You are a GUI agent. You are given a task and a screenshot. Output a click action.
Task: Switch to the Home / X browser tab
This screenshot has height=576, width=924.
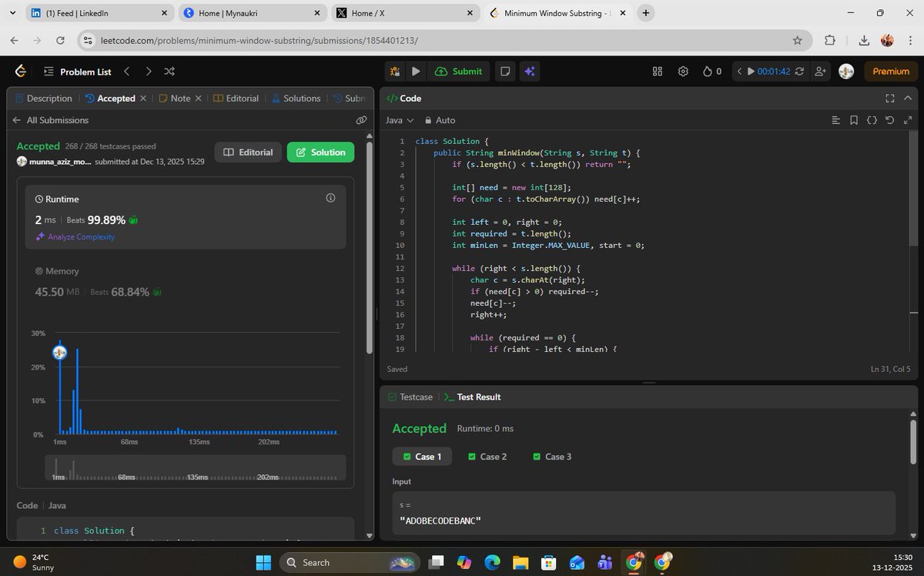(x=407, y=13)
